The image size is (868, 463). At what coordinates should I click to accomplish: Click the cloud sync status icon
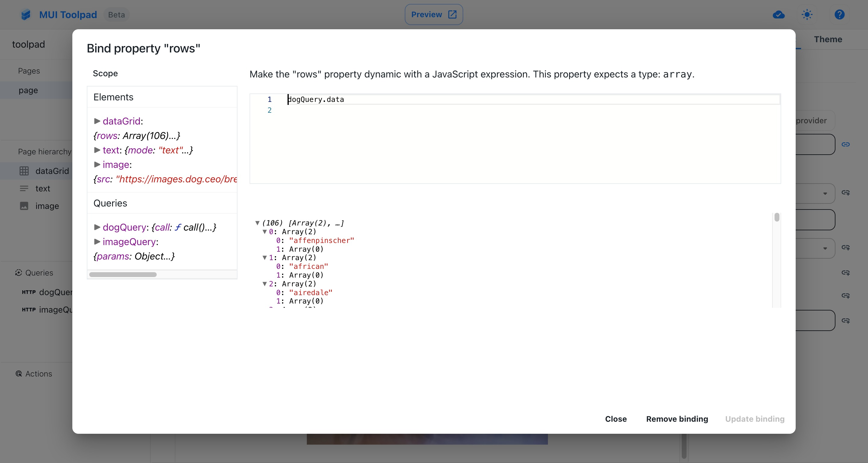click(x=778, y=14)
